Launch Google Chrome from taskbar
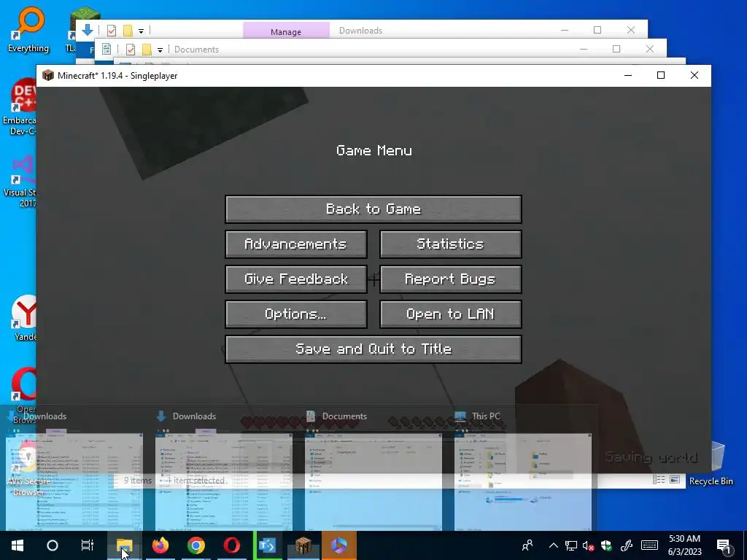 coord(196,545)
